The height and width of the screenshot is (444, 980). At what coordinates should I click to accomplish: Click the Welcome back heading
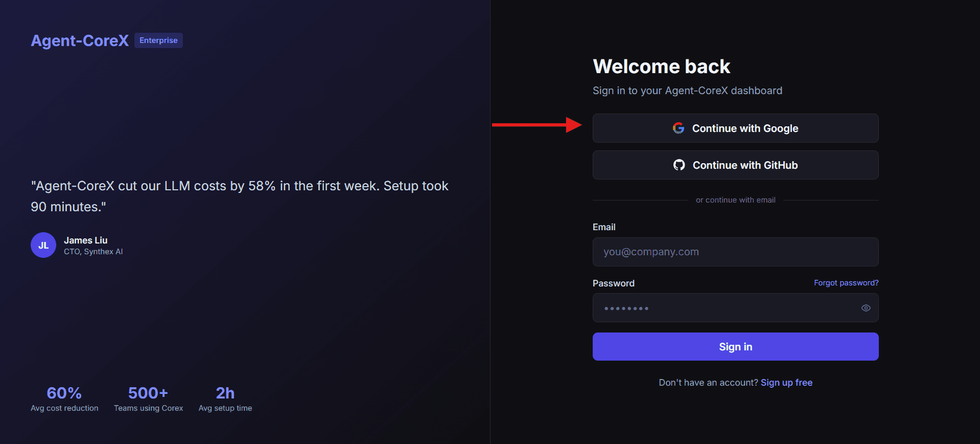point(661,66)
